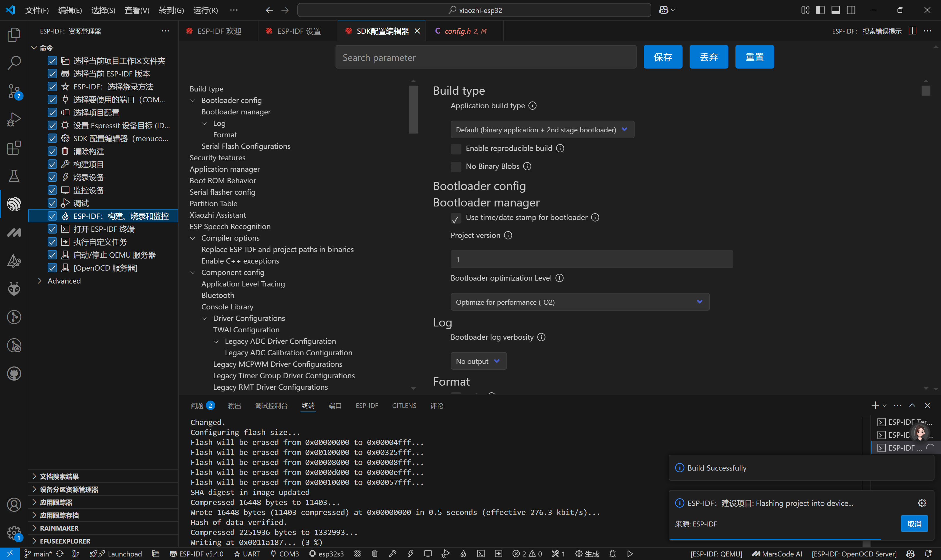Open Search view in activity bar
Image resolution: width=941 pixels, height=560 pixels.
pyautogui.click(x=14, y=63)
